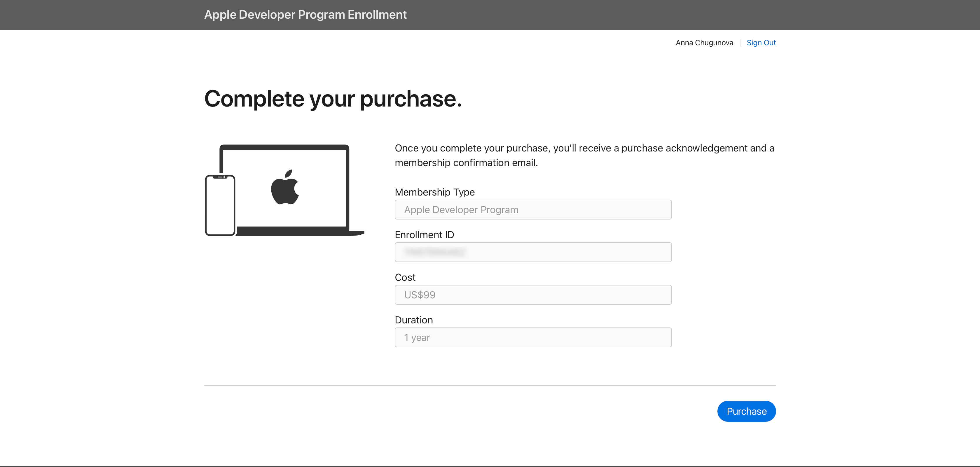The image size is (980, 467).
Task: Click the purchase acknowledgement description text
Action: 585,155
